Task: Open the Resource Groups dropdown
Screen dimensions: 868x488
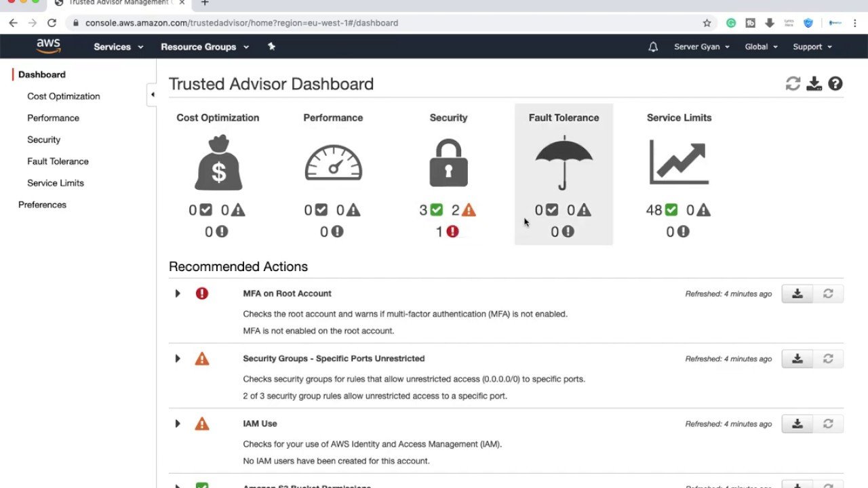Action: point(205,47)
